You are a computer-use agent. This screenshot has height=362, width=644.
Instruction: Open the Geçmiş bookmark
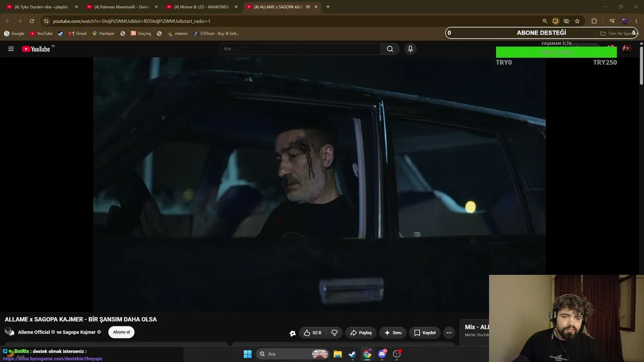[141, 34]
